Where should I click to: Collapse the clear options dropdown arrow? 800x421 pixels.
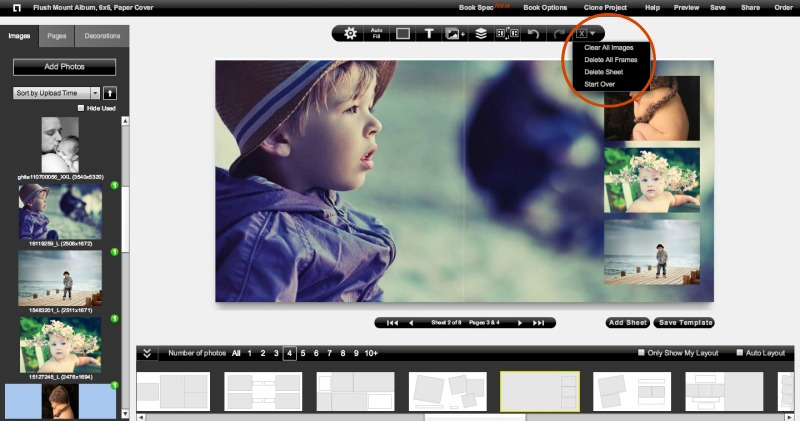tap(593, 34)
